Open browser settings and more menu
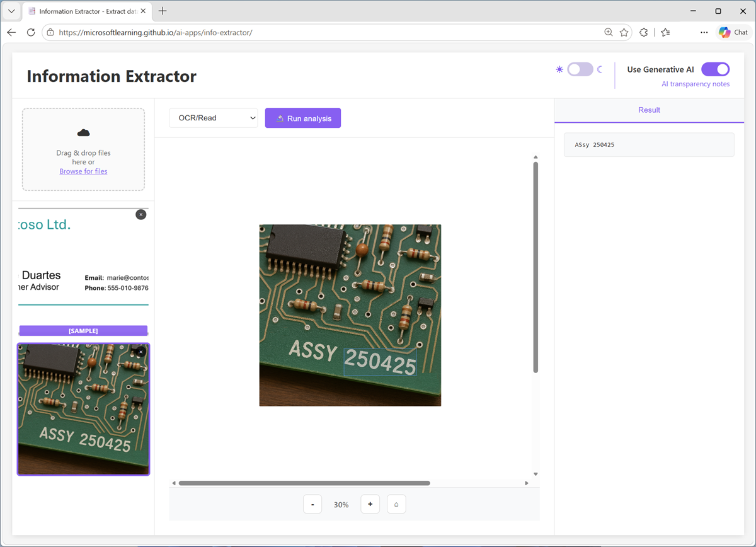This screenshot has width=756, height=547. coord(704,32)
